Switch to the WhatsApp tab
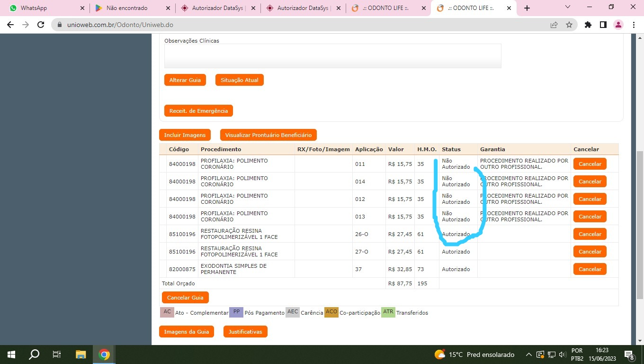Viewport: 644px width, 364px height. [x=46, y=8]
